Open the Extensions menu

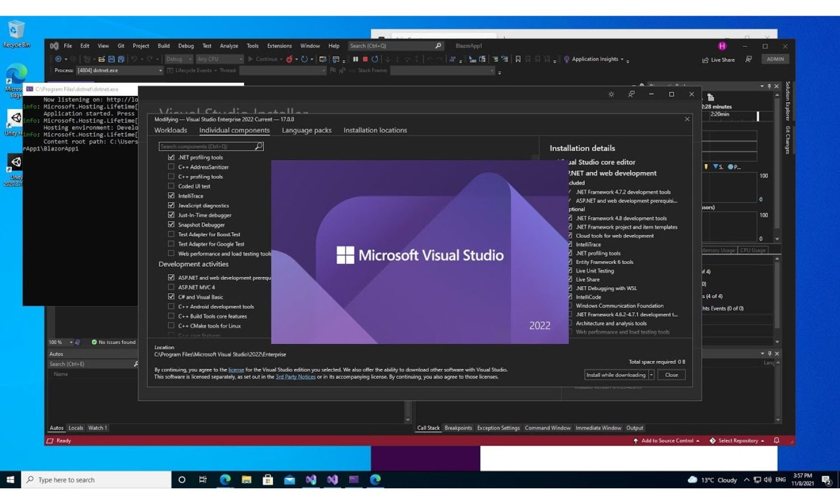click(279, 46)
